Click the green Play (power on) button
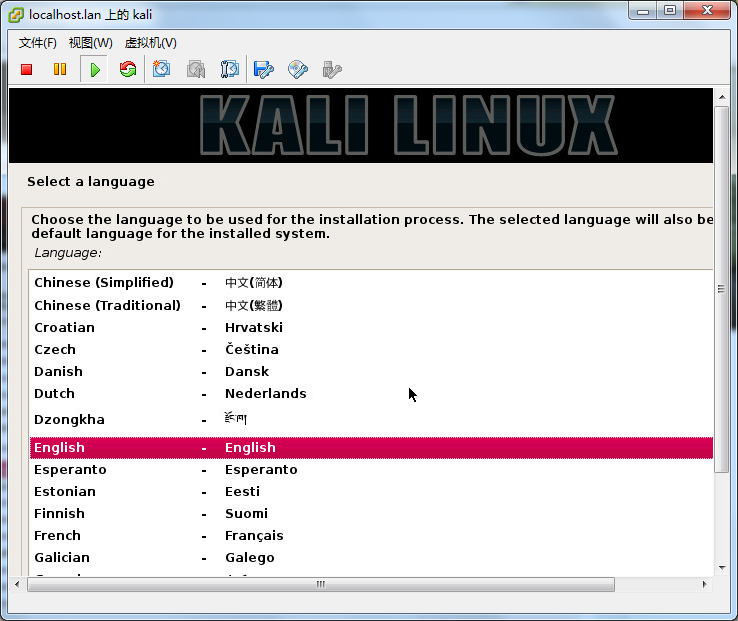This screenshot has height=621, width=738. [95, 70]
